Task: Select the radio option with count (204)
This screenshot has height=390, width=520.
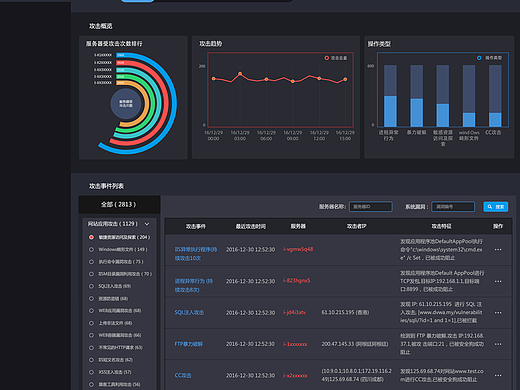Action: click(x=91, y=237)
